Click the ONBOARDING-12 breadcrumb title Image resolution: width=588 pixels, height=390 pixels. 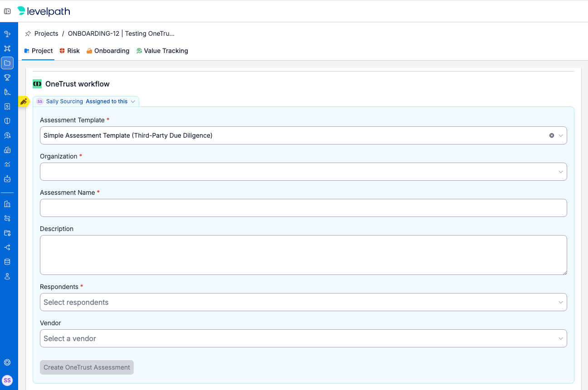(x=121, y=34)
